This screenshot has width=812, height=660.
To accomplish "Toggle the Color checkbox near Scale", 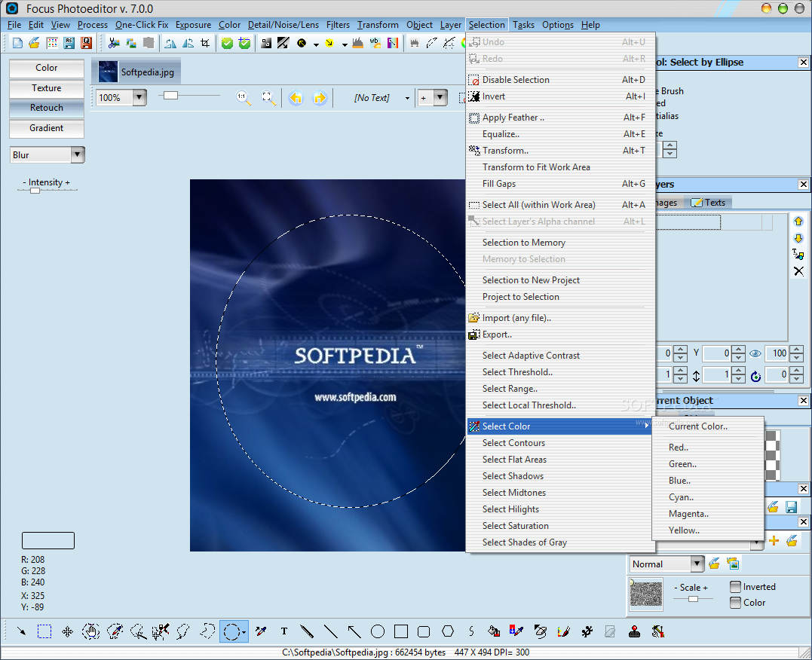I will click(735, 603).
